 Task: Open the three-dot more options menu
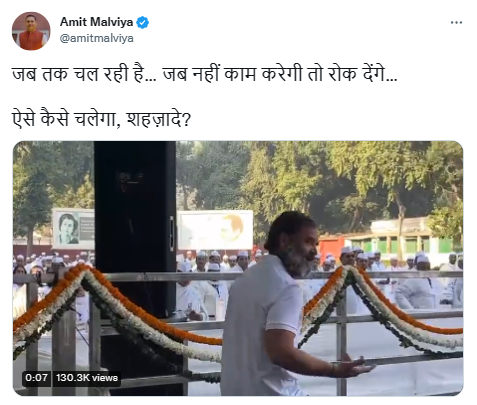[456, 22]
